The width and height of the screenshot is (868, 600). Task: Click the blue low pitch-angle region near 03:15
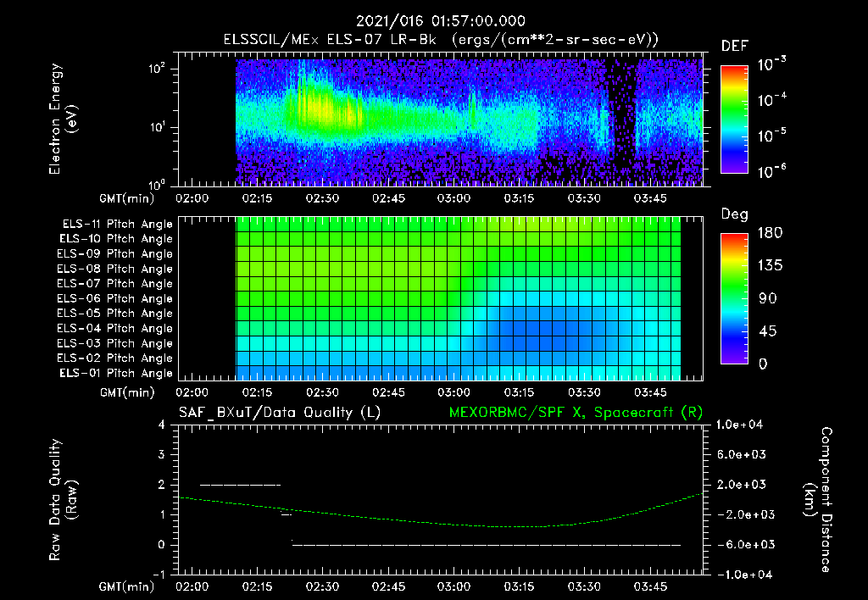tap(534, 330)
